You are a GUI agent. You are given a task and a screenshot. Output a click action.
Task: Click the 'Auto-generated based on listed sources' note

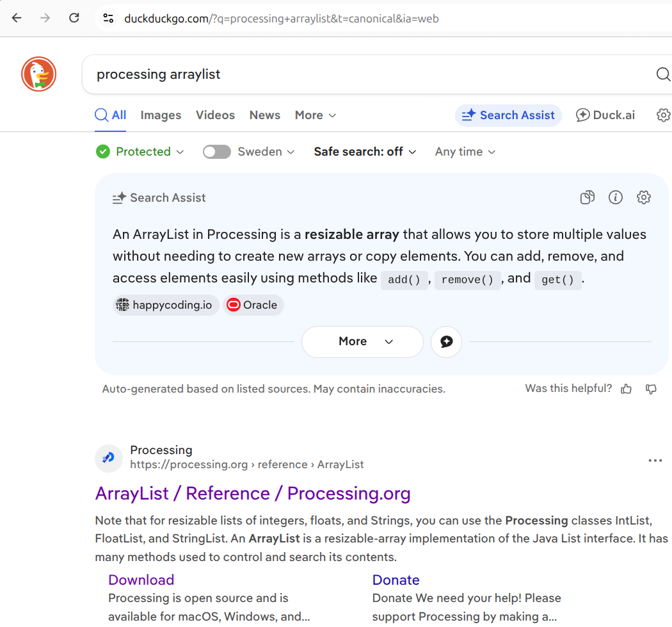click(273, 389)
